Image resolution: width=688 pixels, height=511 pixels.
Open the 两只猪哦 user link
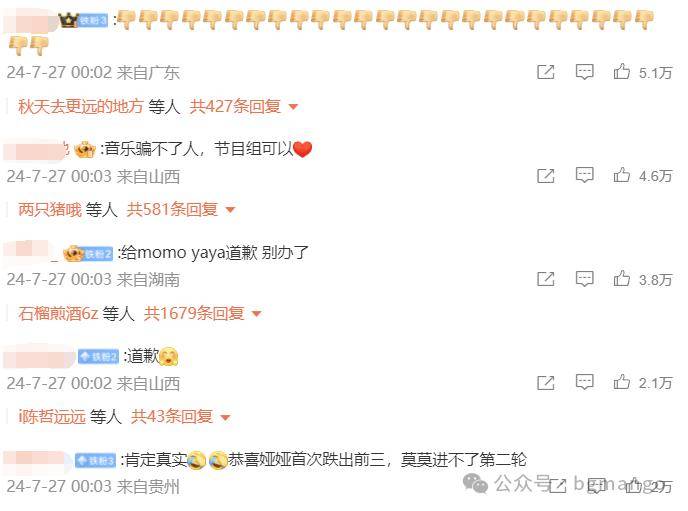click(x=50, y=210)
